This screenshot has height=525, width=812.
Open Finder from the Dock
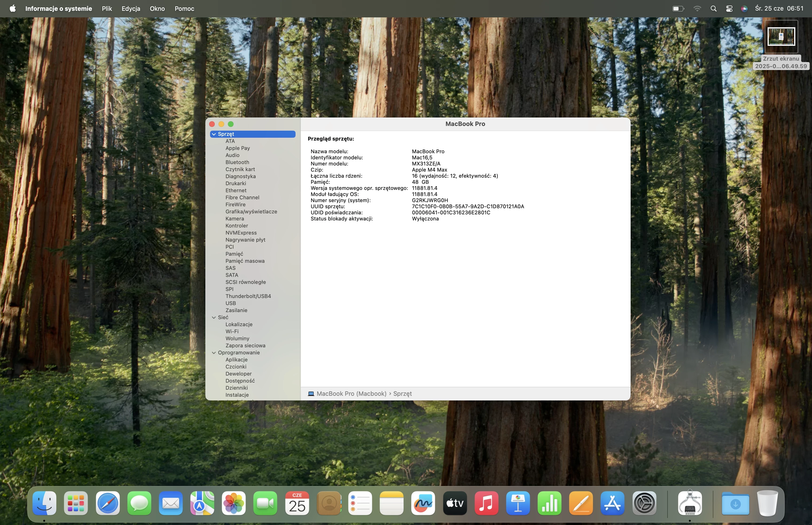44,503
